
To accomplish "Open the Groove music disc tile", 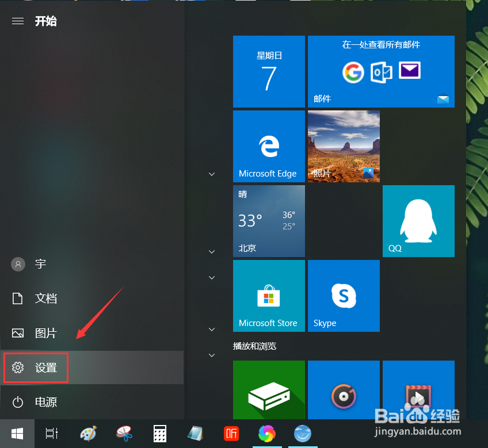I will click(344, 390).
